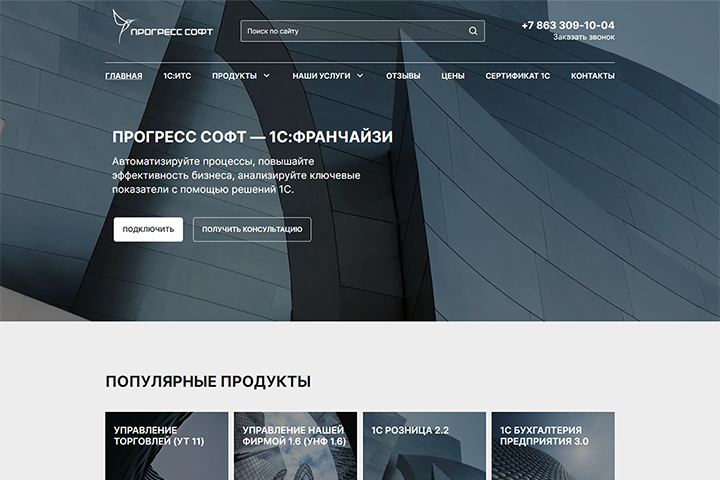Open the Отзывы menu item
720x480 pixels.
click(403, 76)
